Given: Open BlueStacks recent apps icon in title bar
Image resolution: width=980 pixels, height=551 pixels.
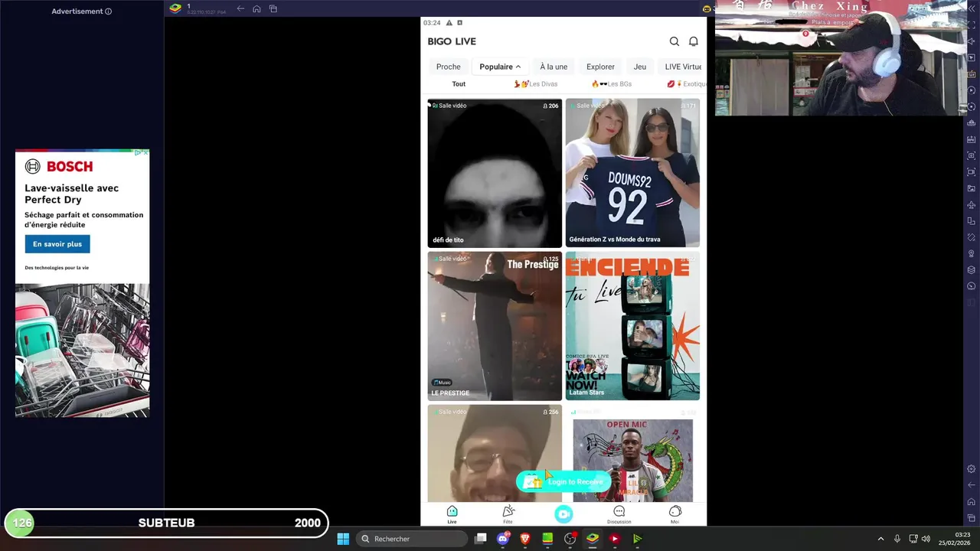Looking at the screenshot, I should point(273,8).
